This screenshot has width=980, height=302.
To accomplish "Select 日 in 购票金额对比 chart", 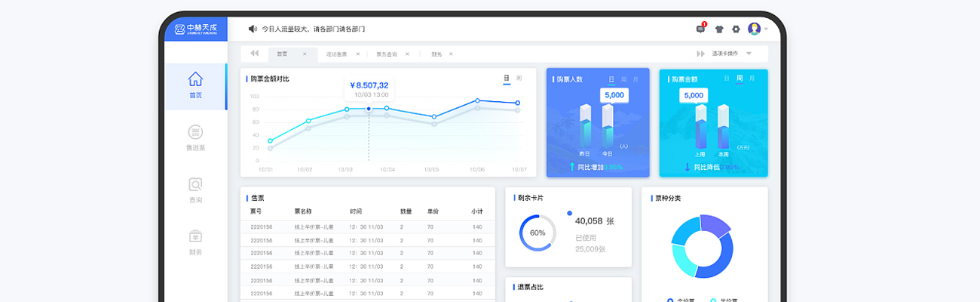I will 507,79.
